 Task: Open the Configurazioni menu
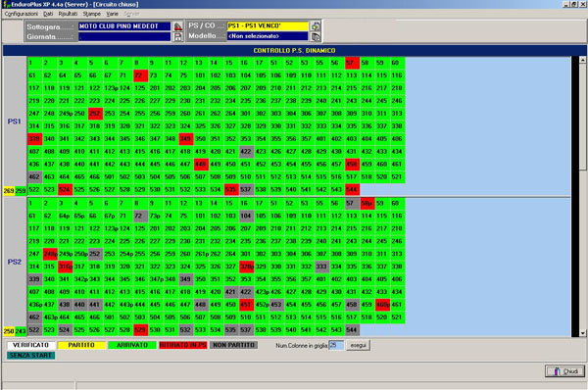(x=21, y=14)
